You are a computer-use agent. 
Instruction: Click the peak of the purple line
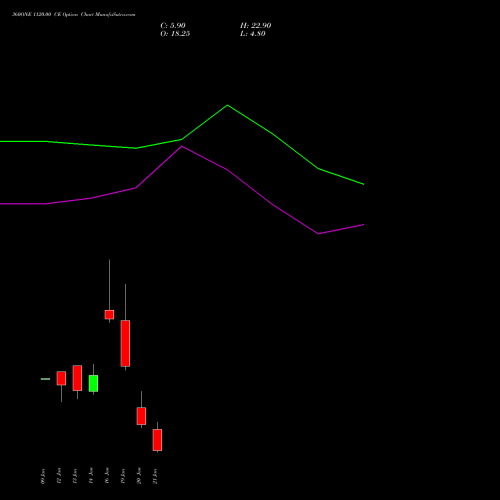182,146
